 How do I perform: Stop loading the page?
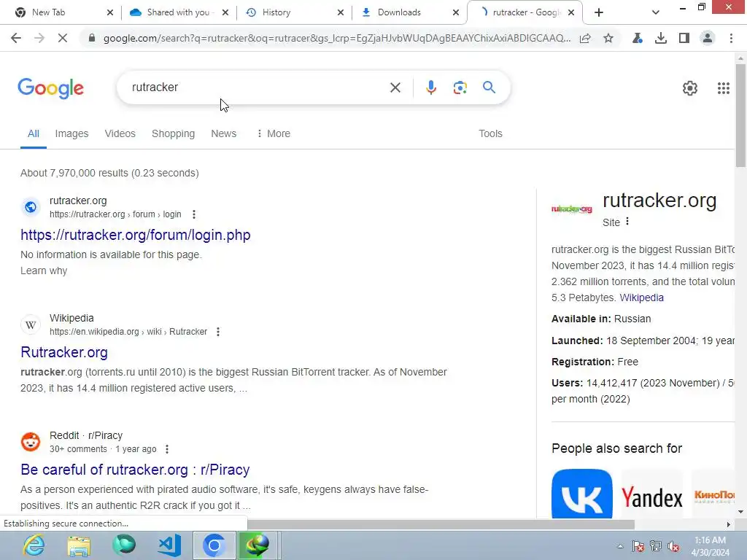pyautogui.click(x=63, y=38)
